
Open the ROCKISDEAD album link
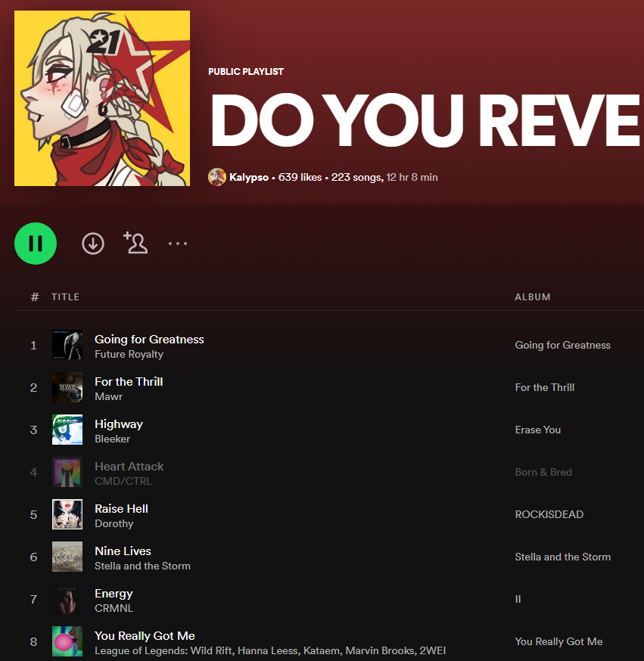click(x=549, y=515)
